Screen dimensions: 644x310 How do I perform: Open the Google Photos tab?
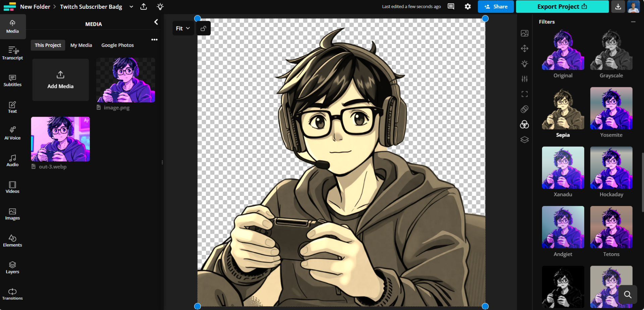(x=117, y=45)
